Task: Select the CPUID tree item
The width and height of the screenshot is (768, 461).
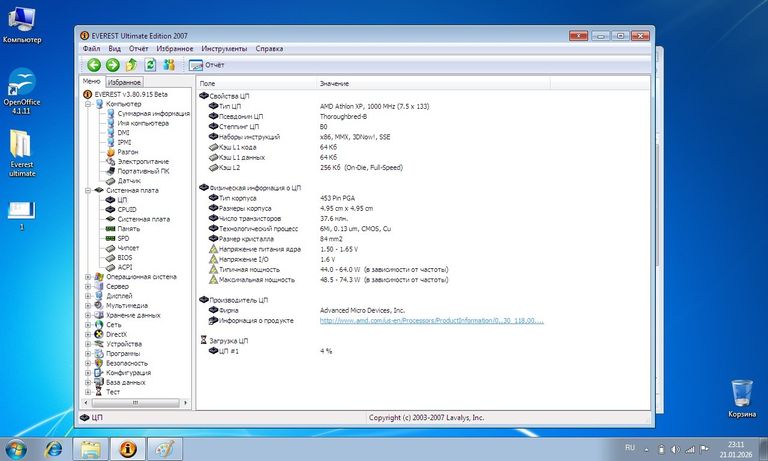Action: click(x=127, y=209)
